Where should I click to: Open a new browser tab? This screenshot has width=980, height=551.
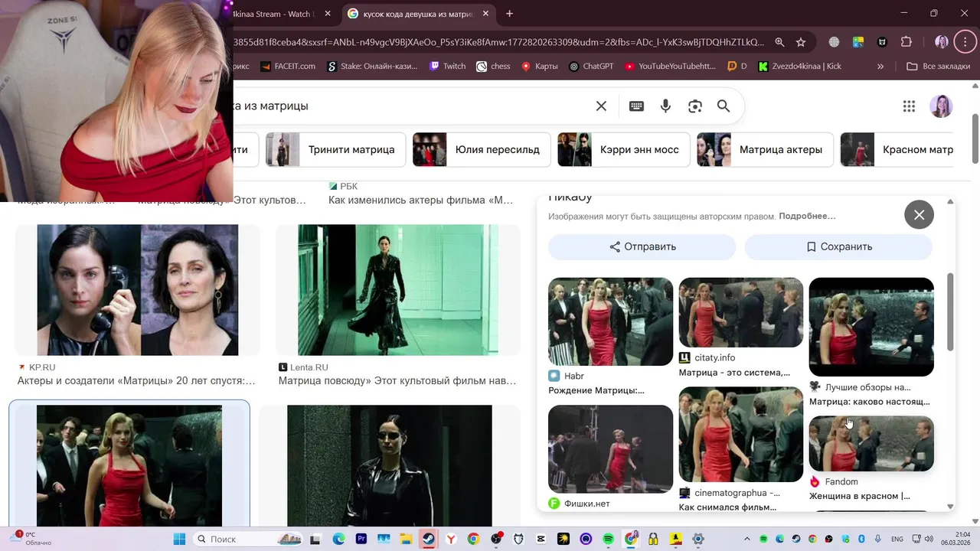pos(510,14)
